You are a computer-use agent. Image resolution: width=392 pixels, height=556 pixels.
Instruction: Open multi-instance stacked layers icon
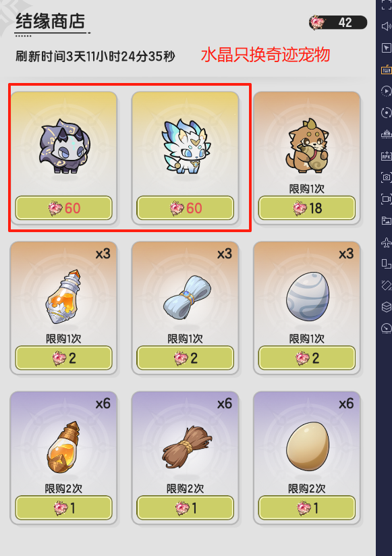pyautogui.click(x=387, y=307)
